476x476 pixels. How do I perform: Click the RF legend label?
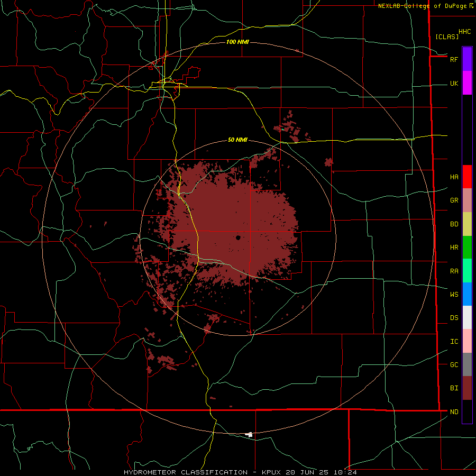coord(454,59)
